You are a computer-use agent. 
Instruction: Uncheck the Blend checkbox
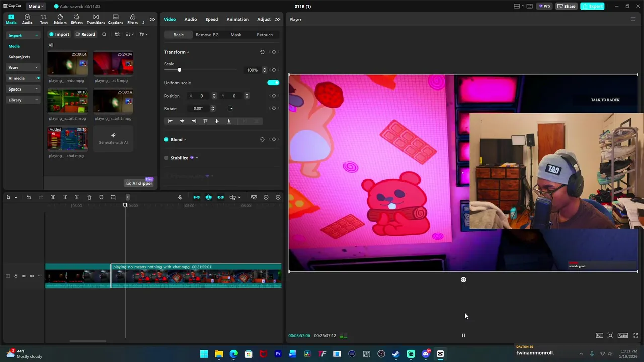pyautogui.click(x=166, y=139)
